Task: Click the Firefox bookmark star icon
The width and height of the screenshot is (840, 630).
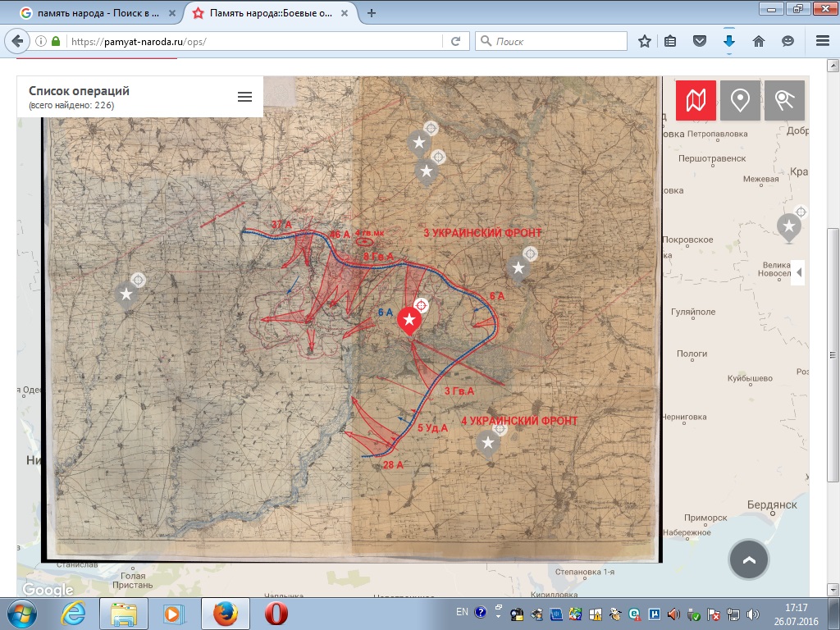Action: click(x=645, y=41)
